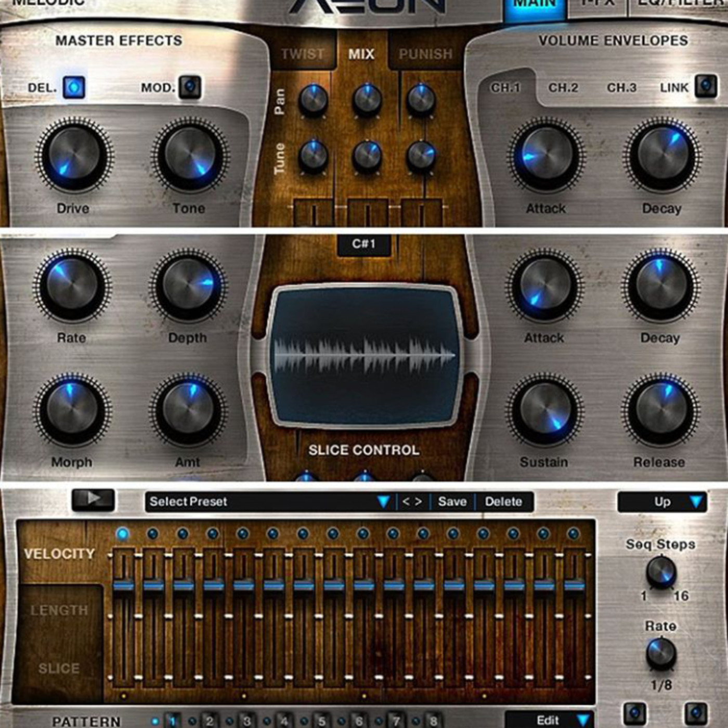Open the Select Preset dropdown

click(x=269, y=502)
